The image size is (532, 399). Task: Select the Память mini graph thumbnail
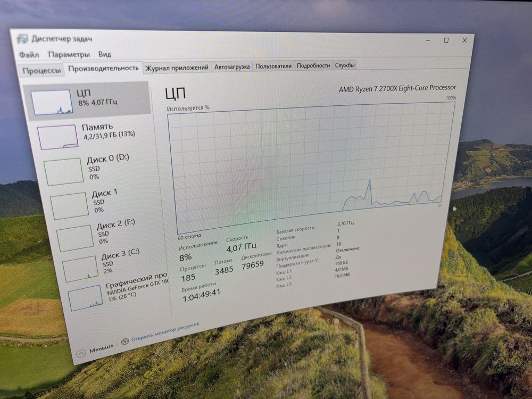57,137
